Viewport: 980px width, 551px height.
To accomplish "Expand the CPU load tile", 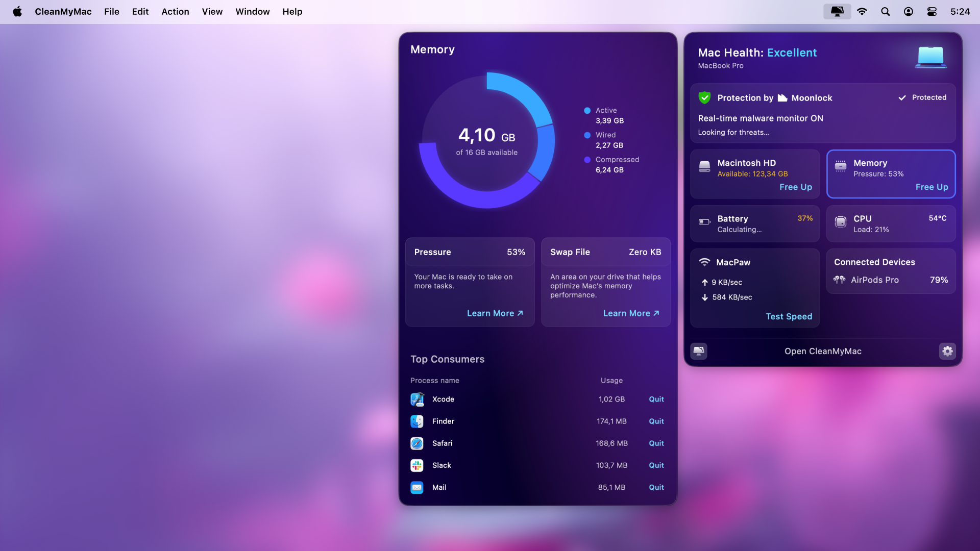I will coord(891,223).
